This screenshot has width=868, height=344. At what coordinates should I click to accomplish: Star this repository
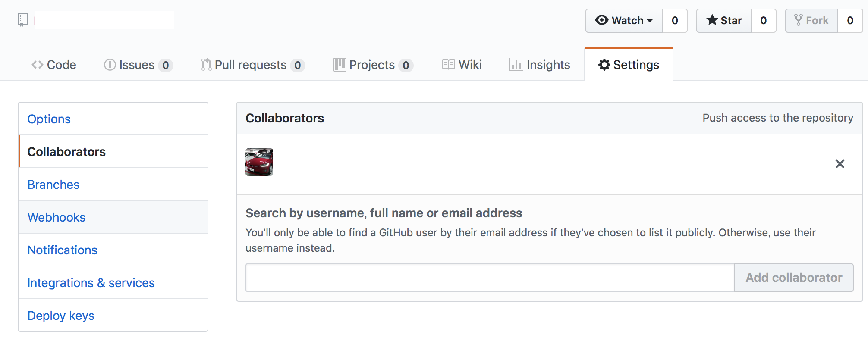[724, 21]
